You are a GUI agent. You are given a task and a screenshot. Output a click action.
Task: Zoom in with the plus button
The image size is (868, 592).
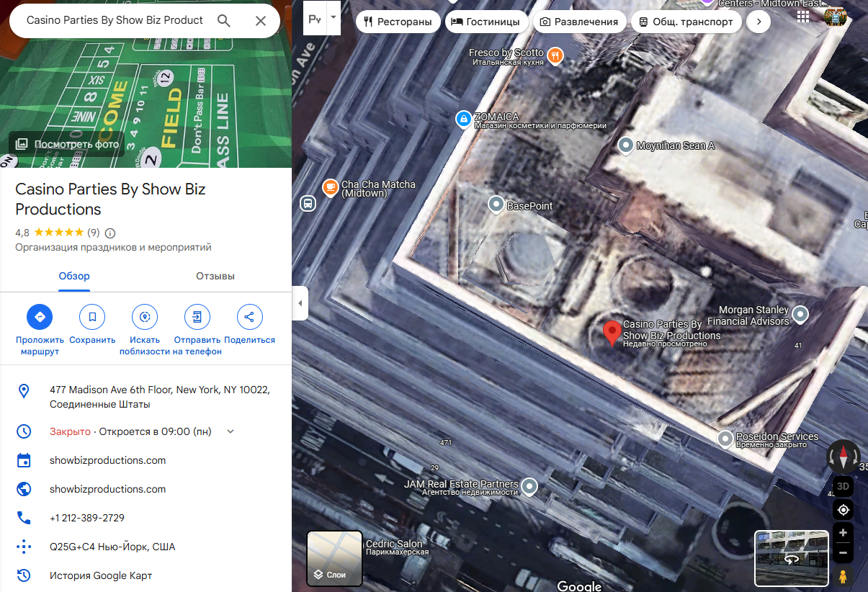(843, 532)
